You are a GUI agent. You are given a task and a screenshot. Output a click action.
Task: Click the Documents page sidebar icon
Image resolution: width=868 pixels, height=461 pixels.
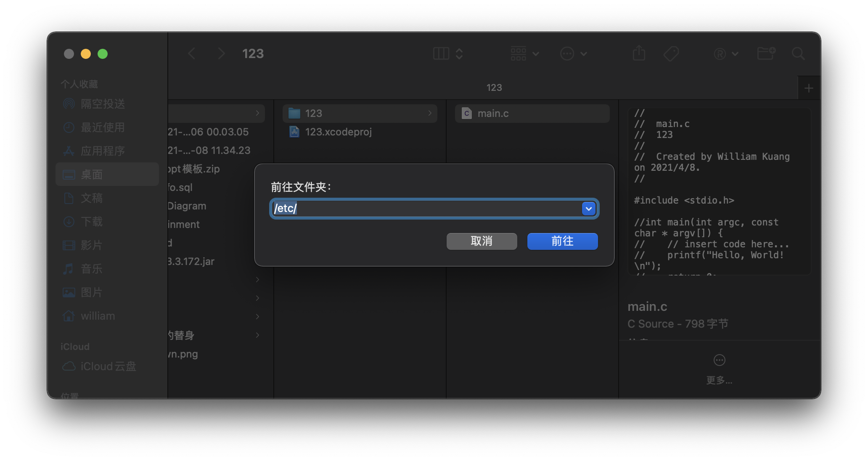click(69, 198)
